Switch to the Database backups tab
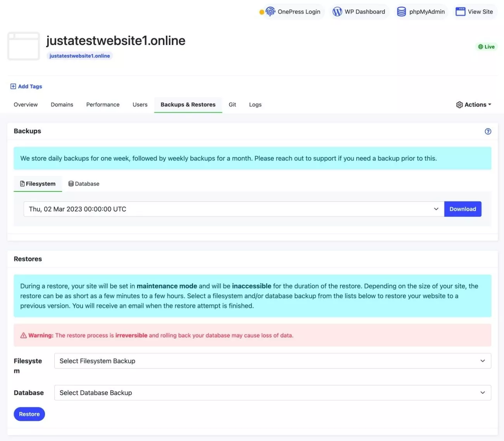This screenshot has width=504, height=441. point(84,184)
